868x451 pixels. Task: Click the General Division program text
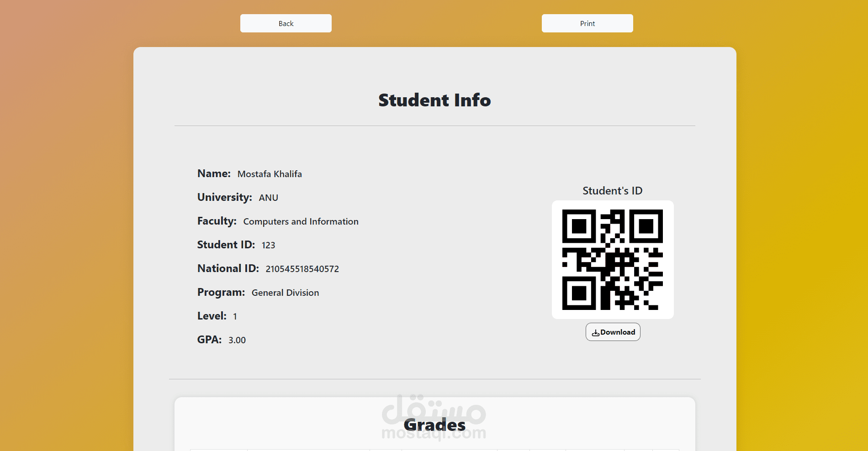285,293
